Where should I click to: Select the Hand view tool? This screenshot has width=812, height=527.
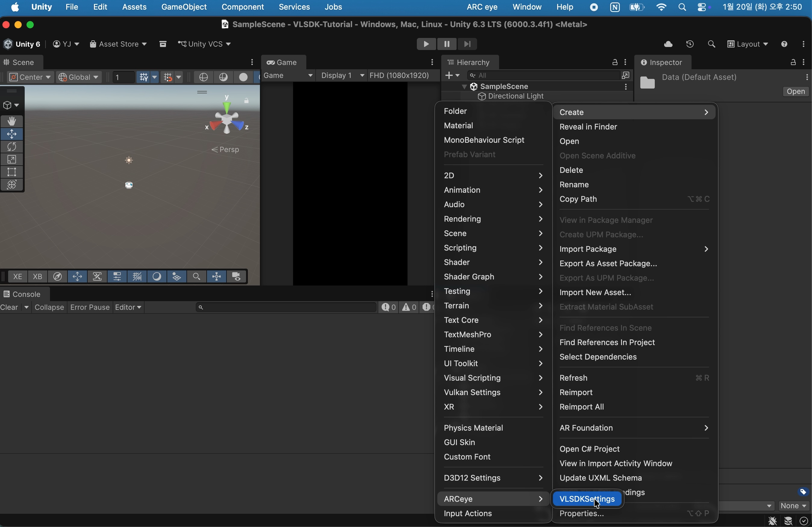click(x=12, y=121)
